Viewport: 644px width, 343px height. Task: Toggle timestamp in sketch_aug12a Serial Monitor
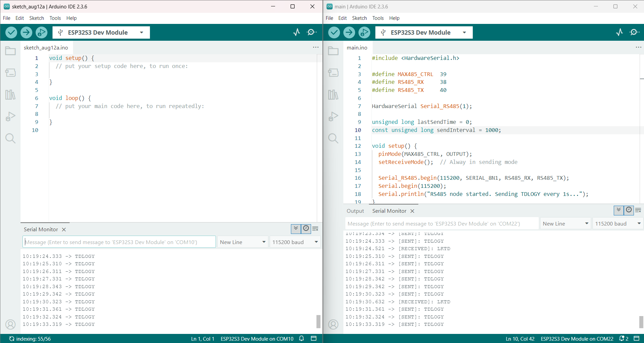click(306, 229)
